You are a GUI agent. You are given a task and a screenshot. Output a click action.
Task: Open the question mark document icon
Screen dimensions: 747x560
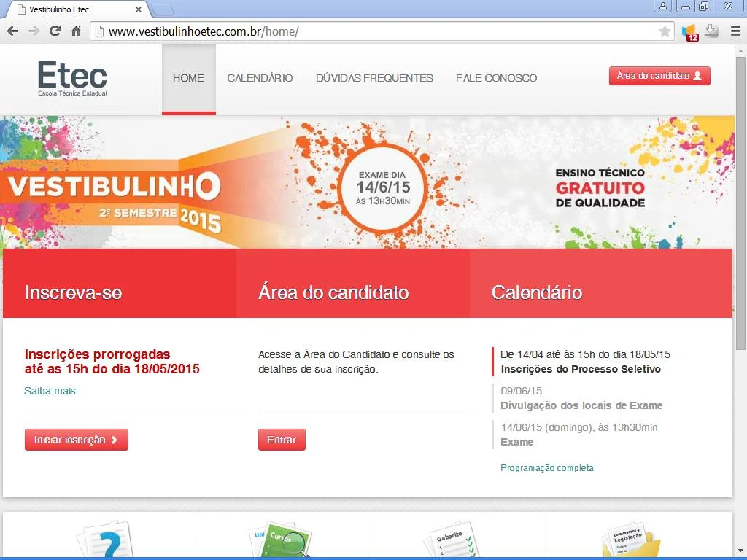click(106, 540)
